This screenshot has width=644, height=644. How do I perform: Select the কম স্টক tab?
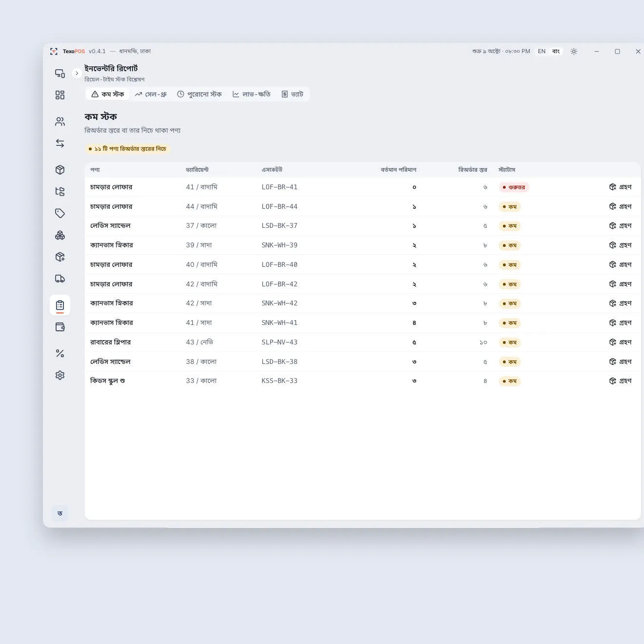(x=108, y=94)
